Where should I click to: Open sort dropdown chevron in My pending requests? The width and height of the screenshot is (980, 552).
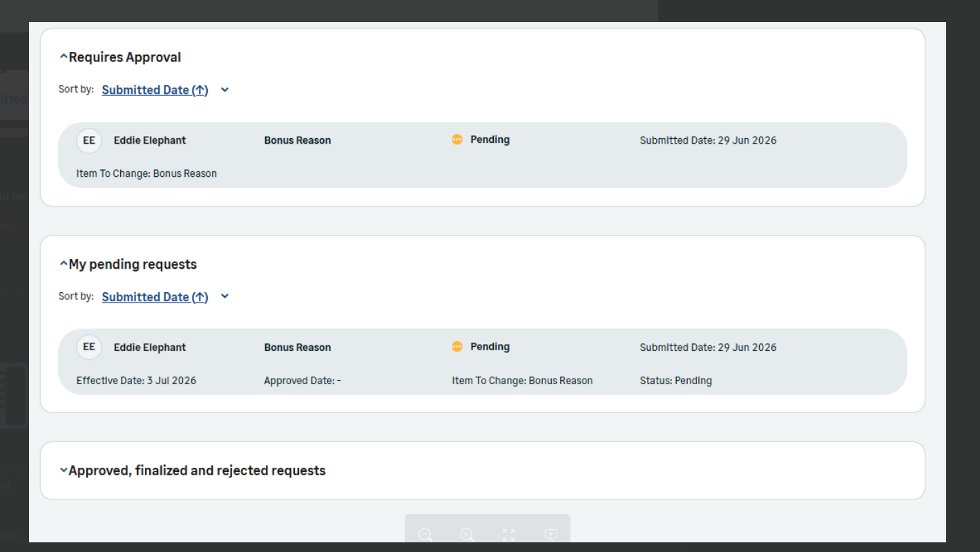[x=224, y=296]
